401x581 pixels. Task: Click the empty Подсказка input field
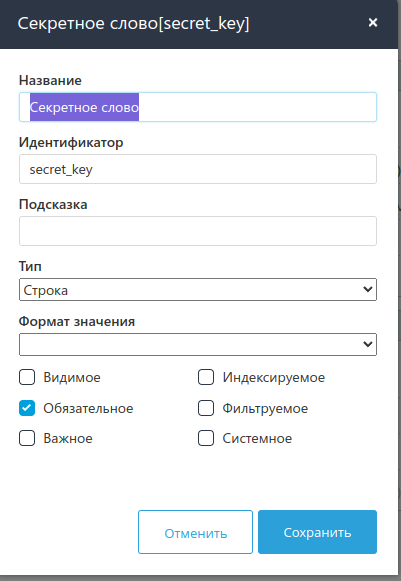198,231
